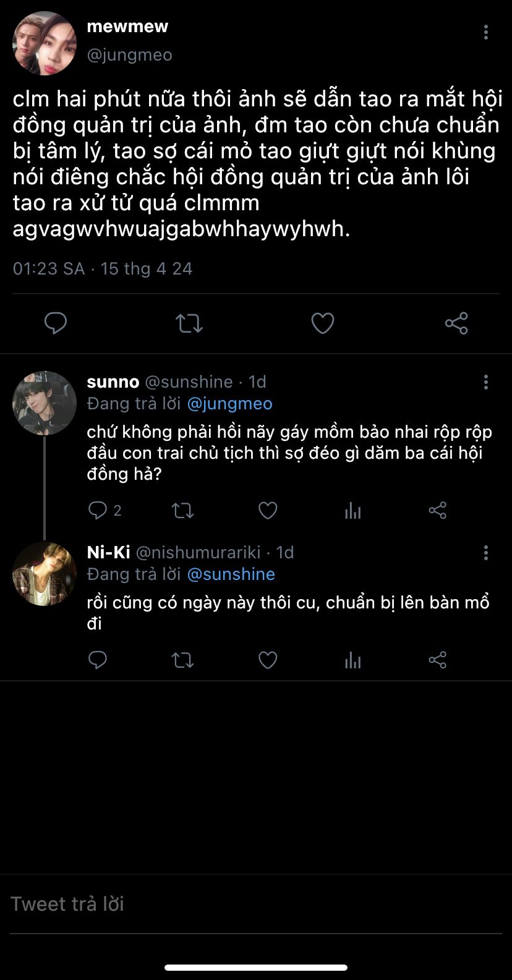Screen dimensions: 512x980
Task: Like Ni-Ki's reply
Action: pos(267,660)
